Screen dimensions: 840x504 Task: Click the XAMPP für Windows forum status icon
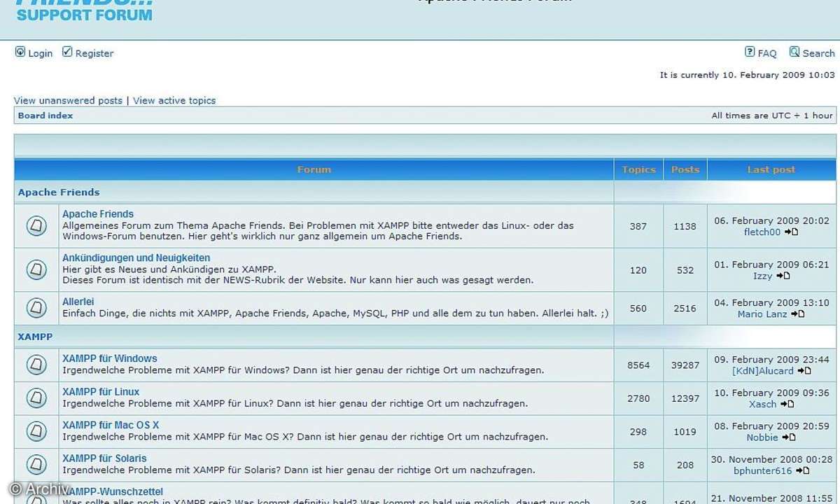tap(36, 365)
